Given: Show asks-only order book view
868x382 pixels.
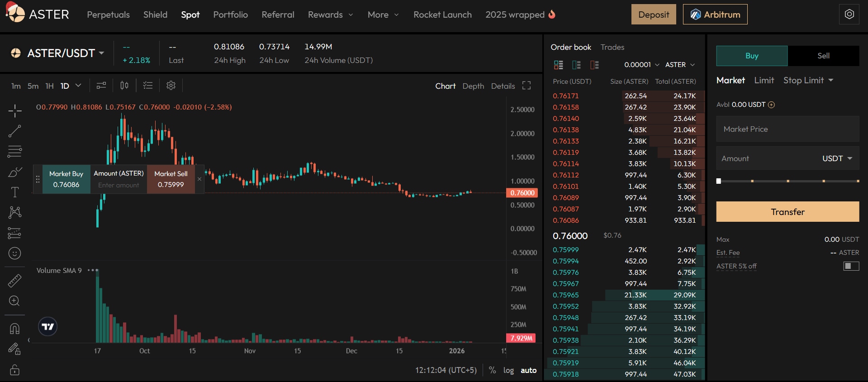Looking at the screenshot, I should (594, 65).
